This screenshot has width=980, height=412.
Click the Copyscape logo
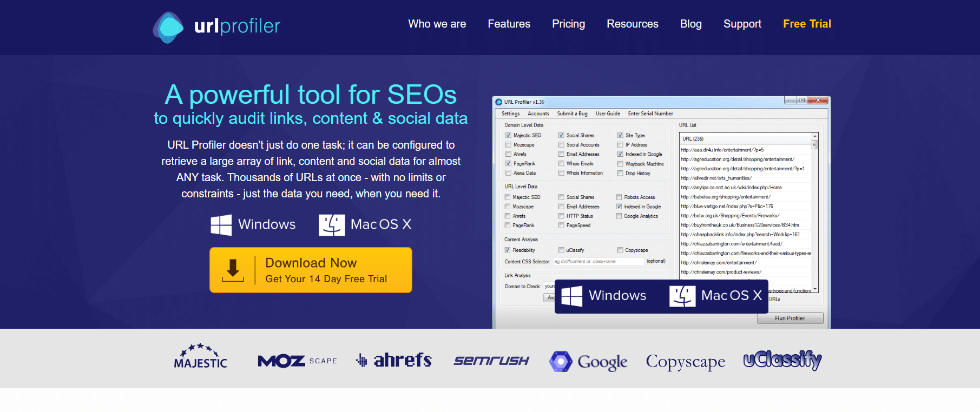point(685,362)
